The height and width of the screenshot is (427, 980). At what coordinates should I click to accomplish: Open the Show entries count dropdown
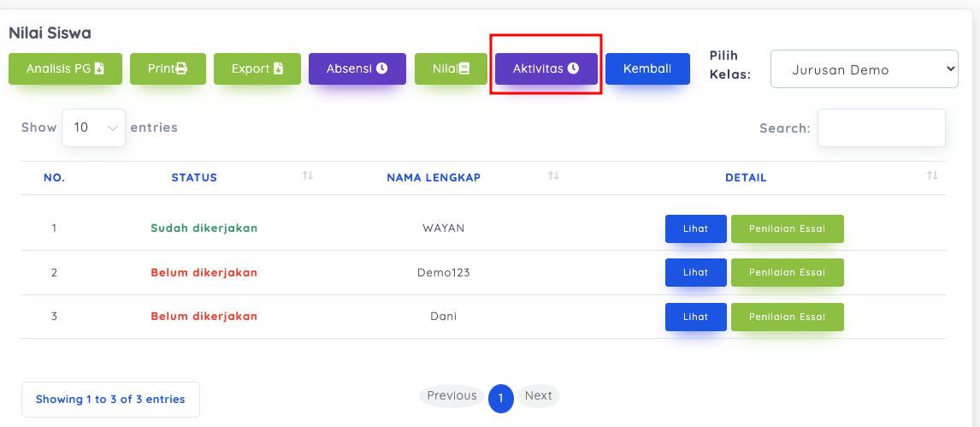pos(94,128)
